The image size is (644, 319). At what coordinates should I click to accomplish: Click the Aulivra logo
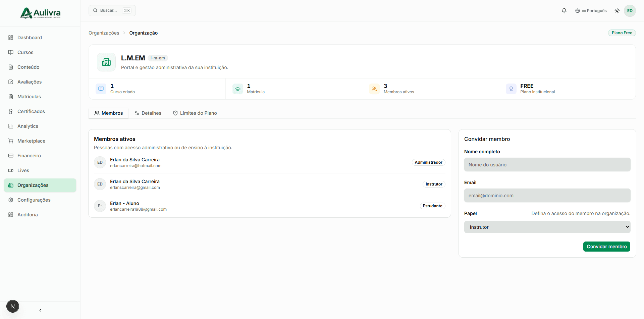40,13
